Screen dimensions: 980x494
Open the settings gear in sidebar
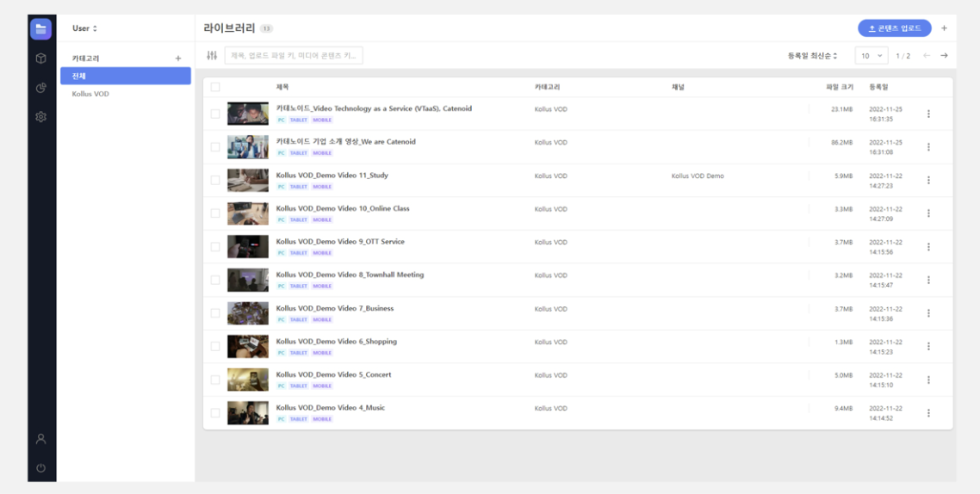pos(40,117)
